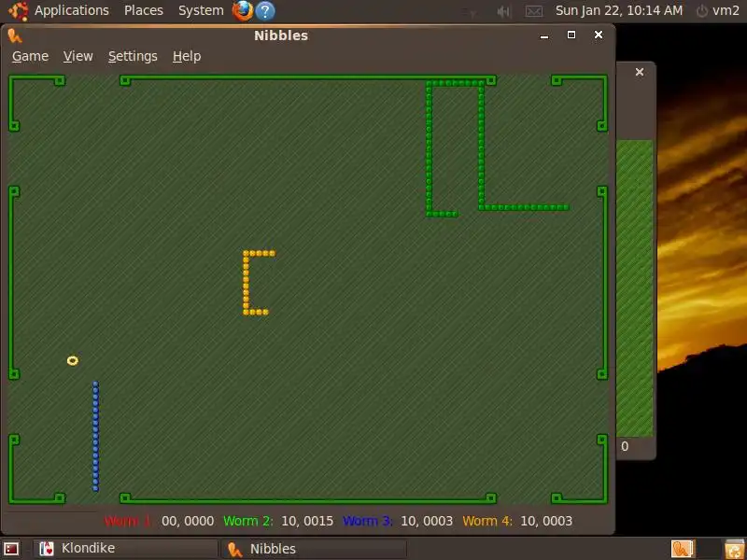Click the Nibbles window title icon
Image resolution: width=747 pixels, height=560 pixels.
(x=15, y=35)
